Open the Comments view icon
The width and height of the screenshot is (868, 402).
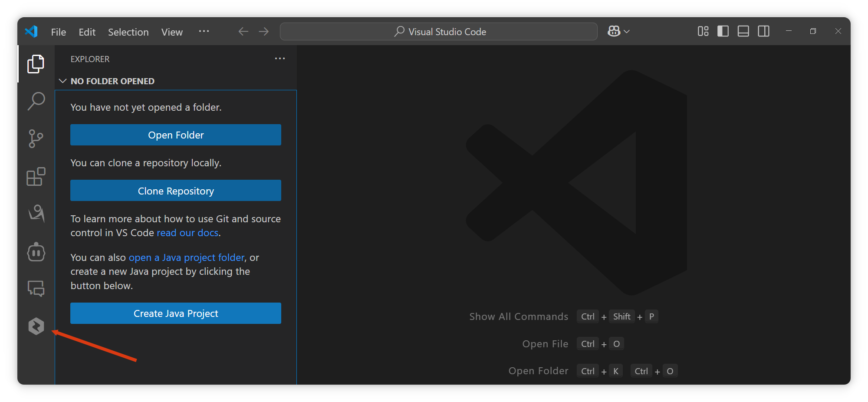(36, 288)
